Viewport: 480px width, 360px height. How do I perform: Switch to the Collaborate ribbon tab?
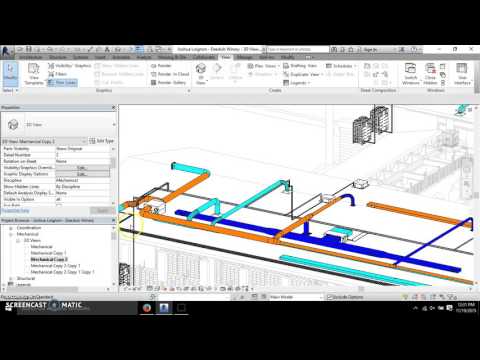coord(204,57)
